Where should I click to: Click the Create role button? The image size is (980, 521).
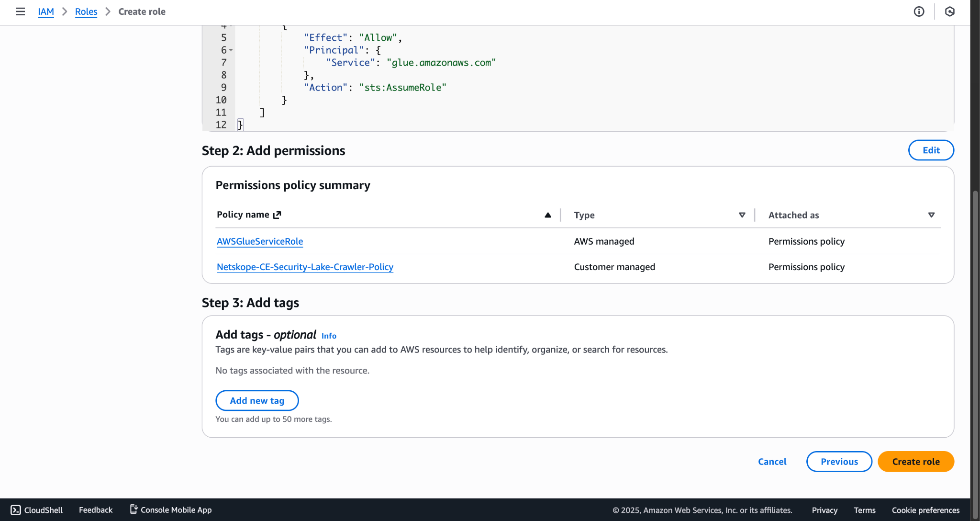click(915, 462)
